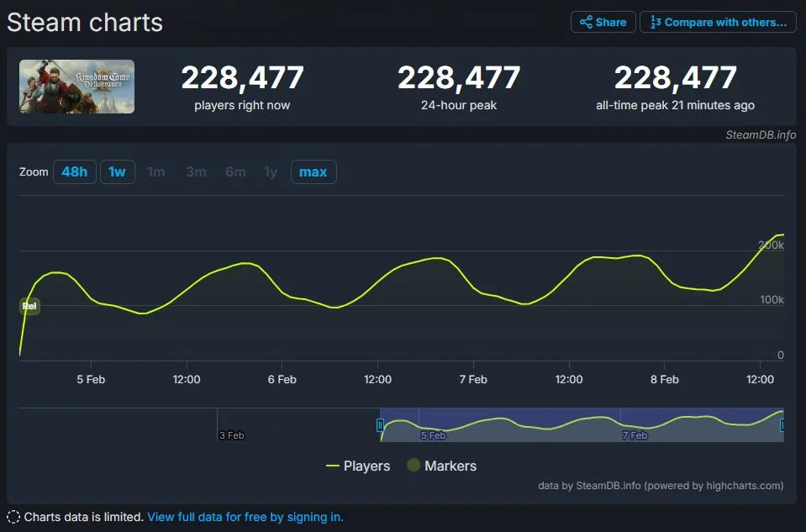Click the Markers legend circle icon
Screen dimensions: 806x532
[x=414, y=466]
